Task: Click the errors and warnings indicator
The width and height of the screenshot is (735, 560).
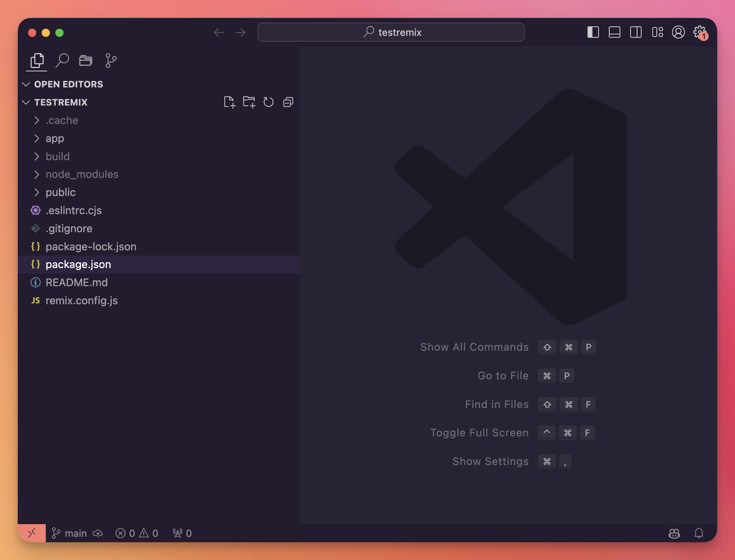Action: [x=137, y=533]
